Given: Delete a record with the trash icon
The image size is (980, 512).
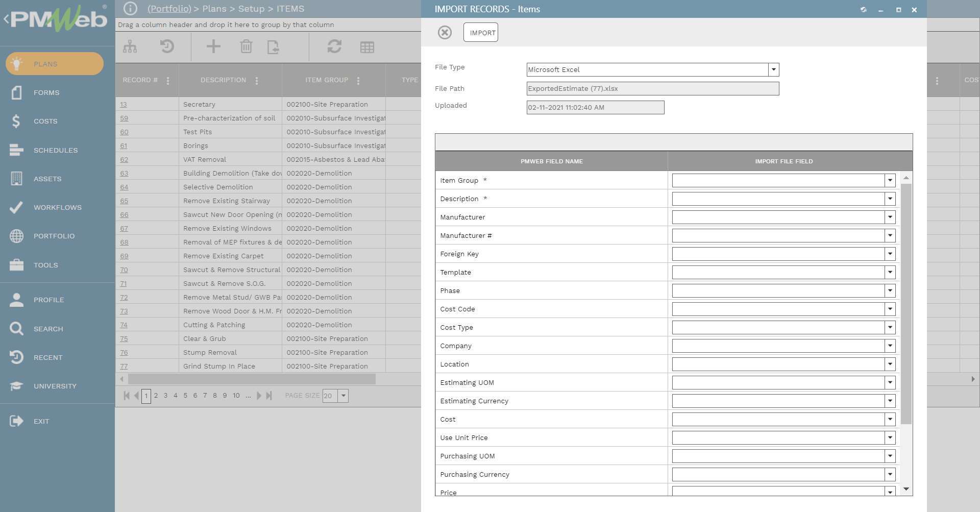Looking at the screenshot, I should tap(247, 46).
